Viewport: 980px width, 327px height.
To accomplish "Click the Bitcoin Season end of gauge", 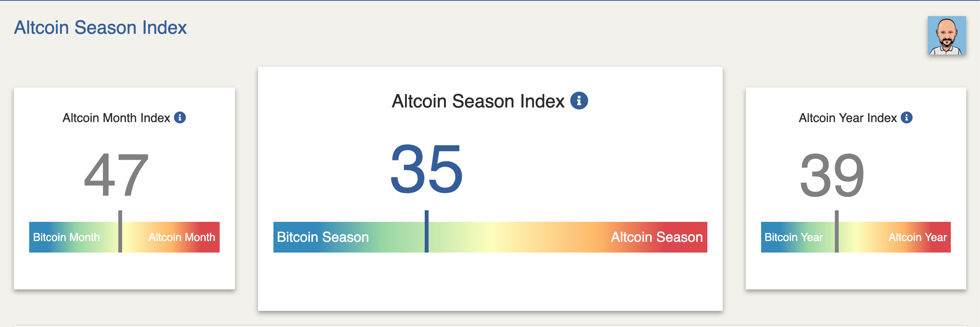I will pyautogui.click(x=323, y=237).
